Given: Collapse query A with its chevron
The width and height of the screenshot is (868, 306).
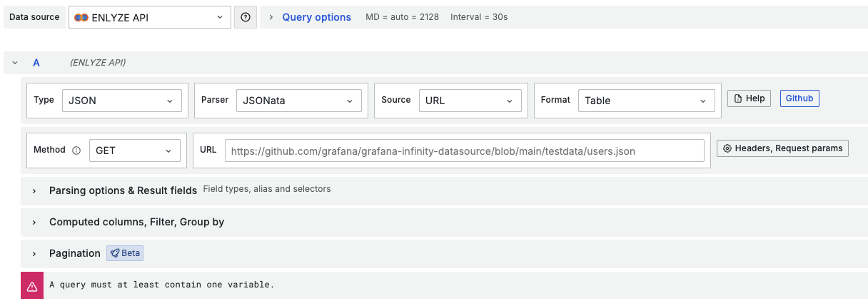Looking at the screenshot, I should 15,63.
